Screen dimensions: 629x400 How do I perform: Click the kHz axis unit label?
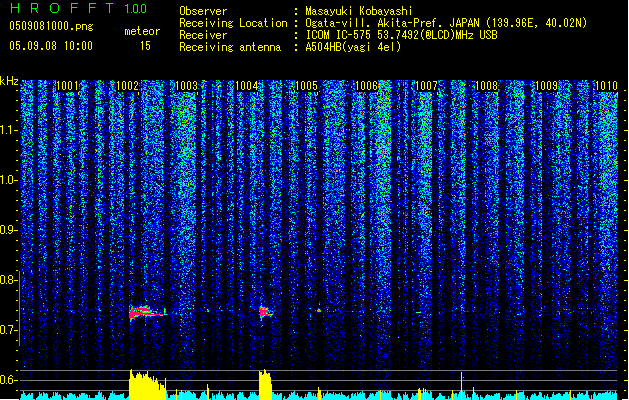coord(9,81)
